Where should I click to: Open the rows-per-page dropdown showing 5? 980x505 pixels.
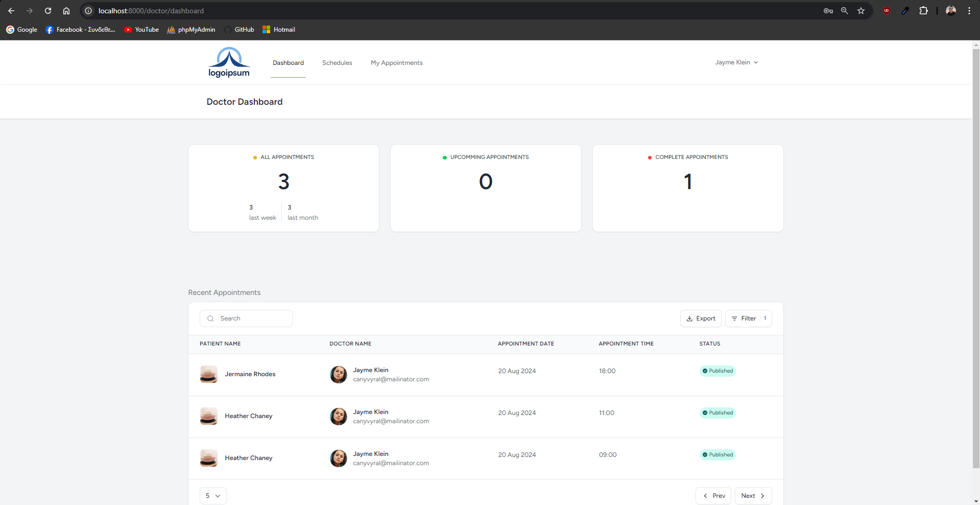pyautogui.click(x=213, y=496)
